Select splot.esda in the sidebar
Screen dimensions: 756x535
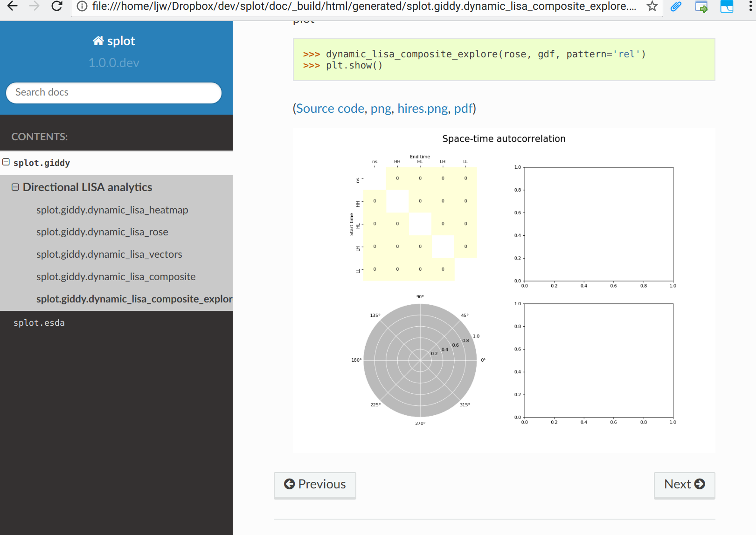[x=39, y=322]
